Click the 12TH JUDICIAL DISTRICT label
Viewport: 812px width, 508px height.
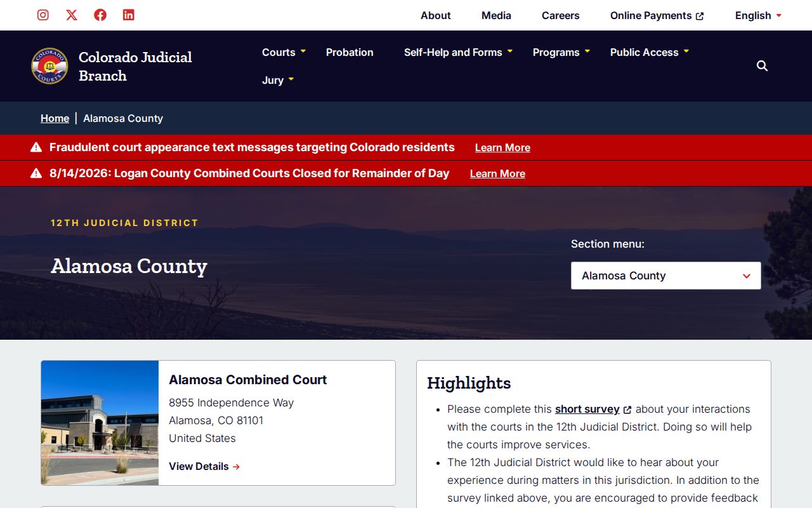click(x=125, y=223)
